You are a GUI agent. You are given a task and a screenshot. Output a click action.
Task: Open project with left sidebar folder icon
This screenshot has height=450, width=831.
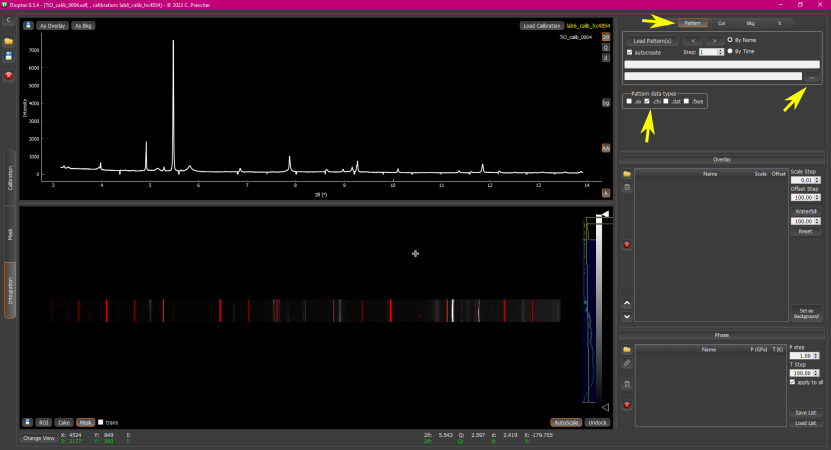[8, 41]
